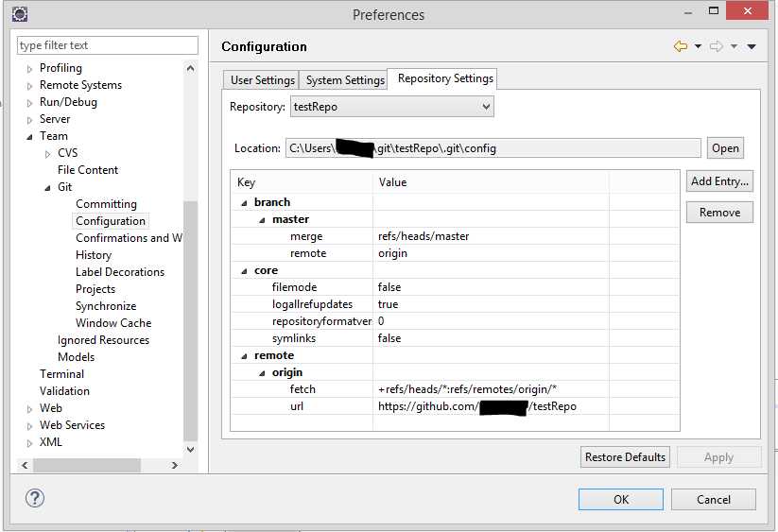Viewport: 778px width, 532px height.
Task: Click Restore Defaults
Action: [625, 457]
